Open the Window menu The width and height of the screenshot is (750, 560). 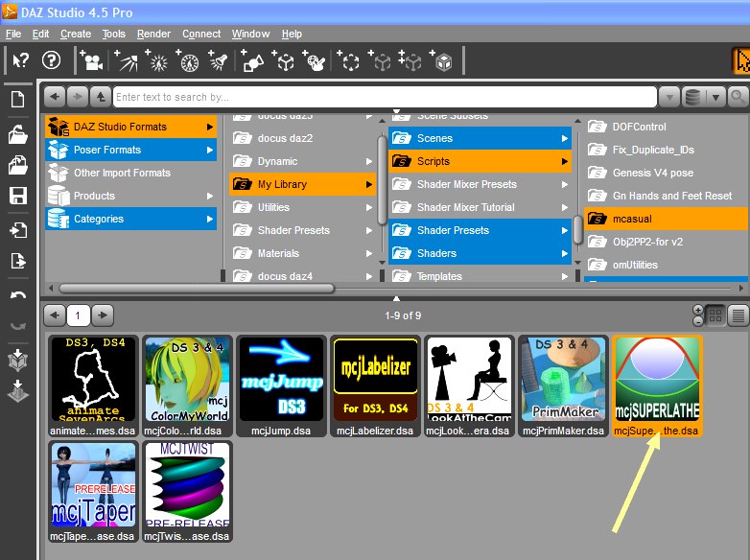coord(250,34)
